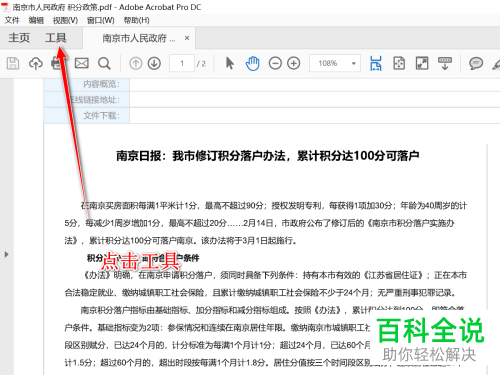The height and width of the screenshot is (375, 500).
Task: Open the 窗口(W) menu
Action: point(100,20)
